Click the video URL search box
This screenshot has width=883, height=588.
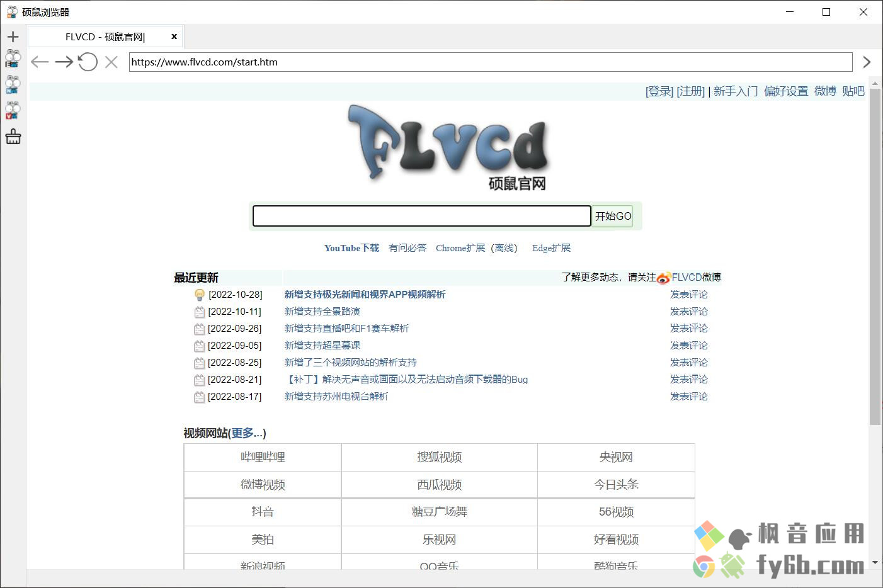[421, 216]
